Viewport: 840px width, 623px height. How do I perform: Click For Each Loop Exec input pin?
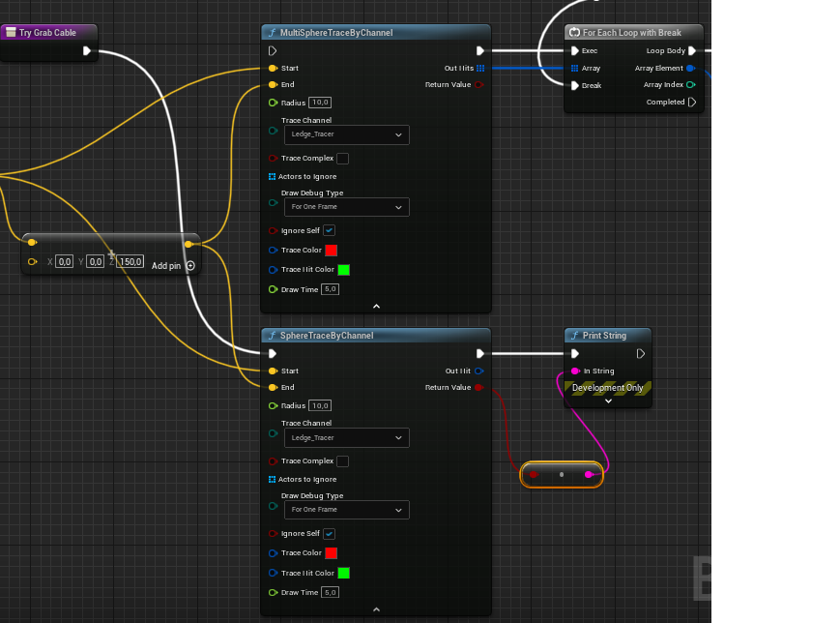pos(575,51)
